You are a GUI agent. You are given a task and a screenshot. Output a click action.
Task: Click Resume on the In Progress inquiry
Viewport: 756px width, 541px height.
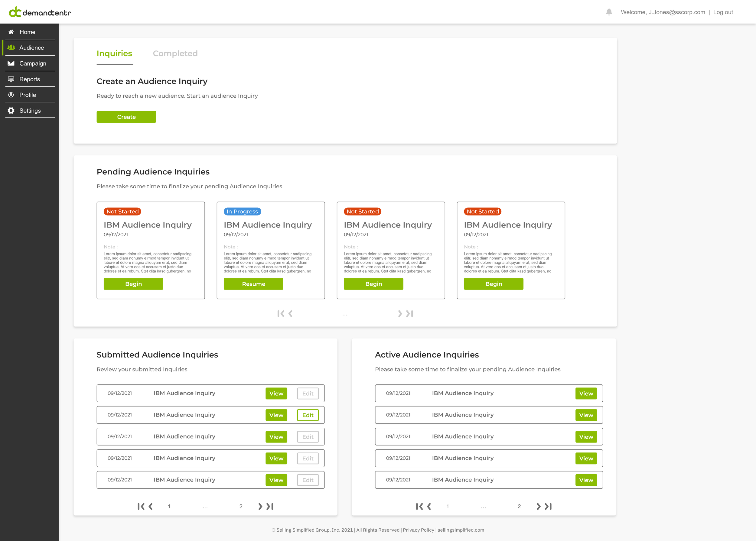coord(253,284)
